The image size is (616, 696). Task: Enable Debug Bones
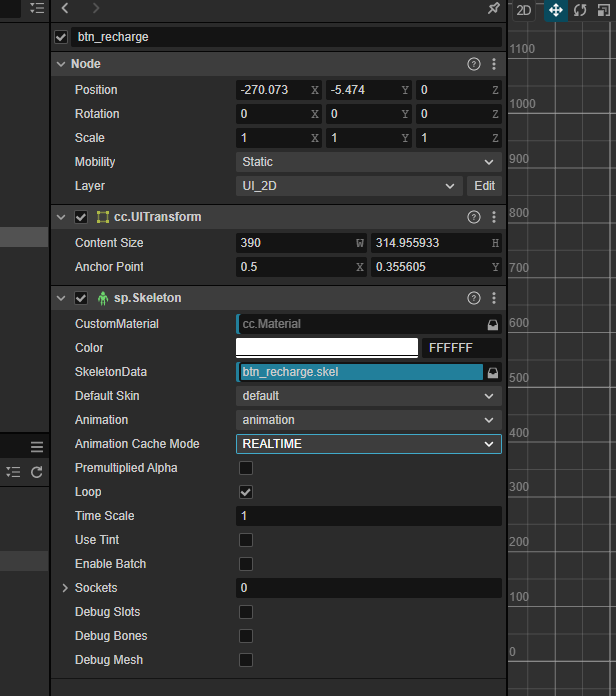click(x=246, y=636)
